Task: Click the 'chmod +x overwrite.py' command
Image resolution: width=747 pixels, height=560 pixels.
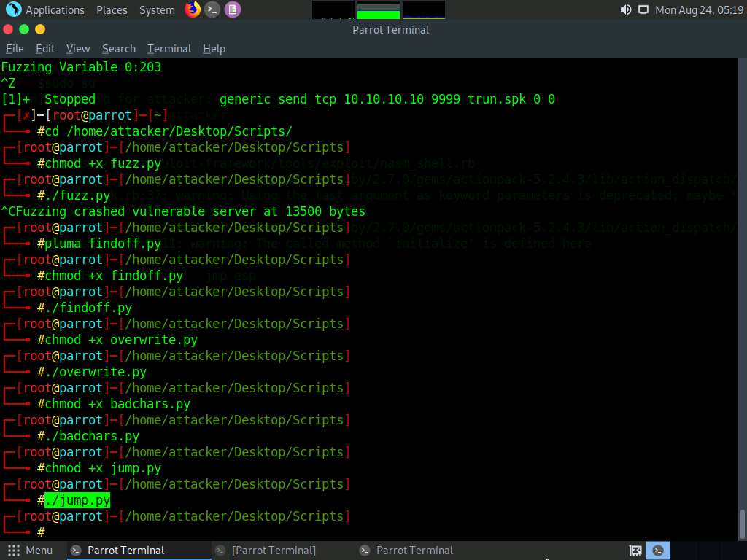Action: point(121,340)
